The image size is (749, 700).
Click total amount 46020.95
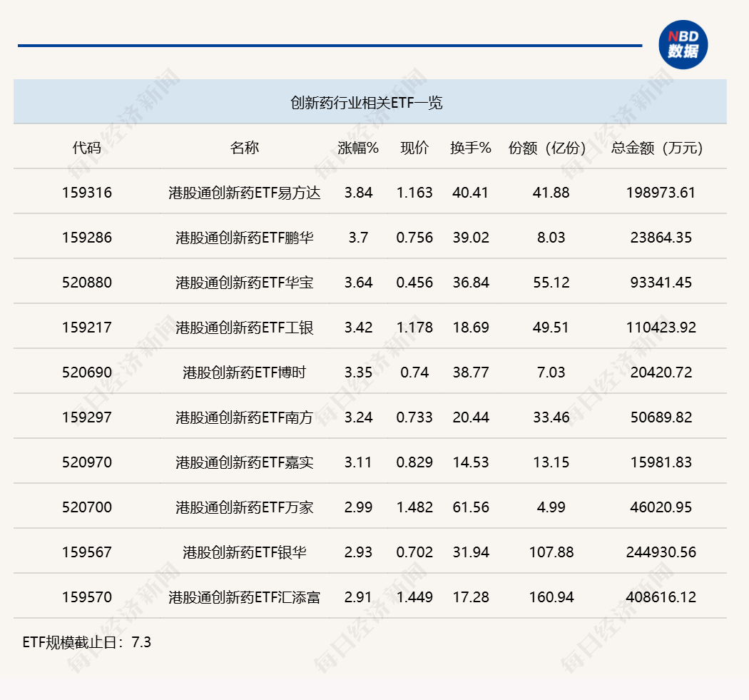click(x=661, y=507)
